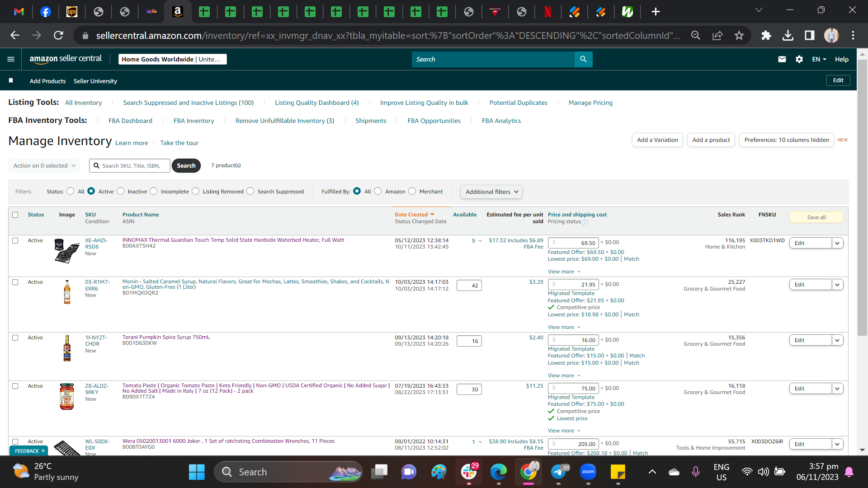Close the Feedback tab with the X

click(x=43, y=451)
